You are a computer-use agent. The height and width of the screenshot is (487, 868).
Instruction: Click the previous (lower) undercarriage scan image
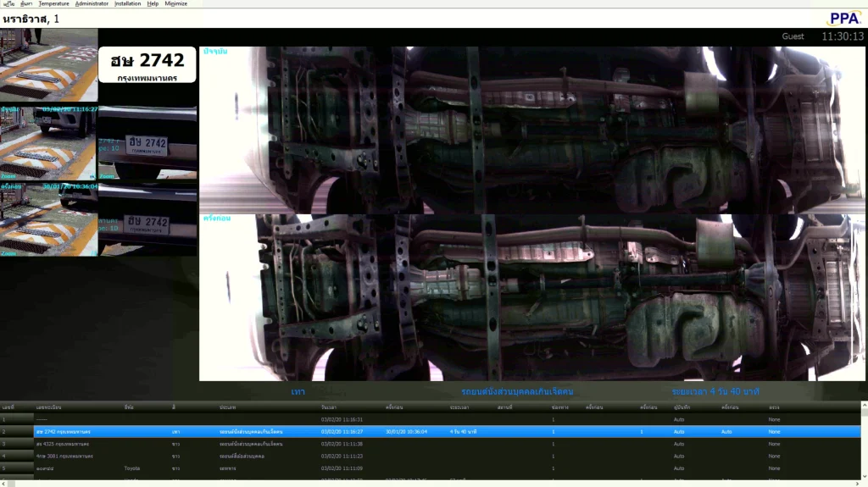click(x=531, y=297)
